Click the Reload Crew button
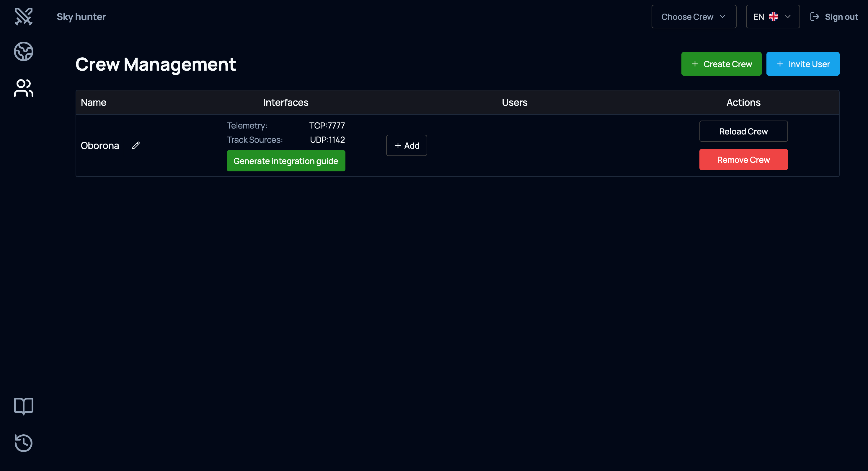Viewport: 868px width, 471px height. coord(743,131)
